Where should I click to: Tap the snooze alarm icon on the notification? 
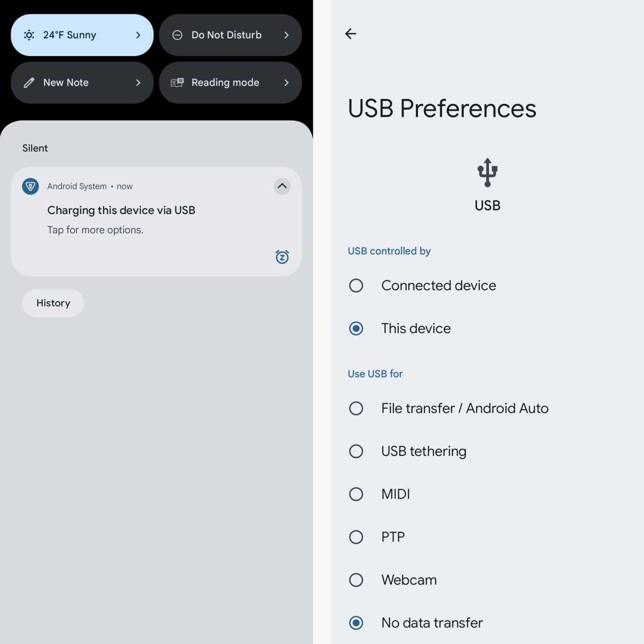[282, 257]
